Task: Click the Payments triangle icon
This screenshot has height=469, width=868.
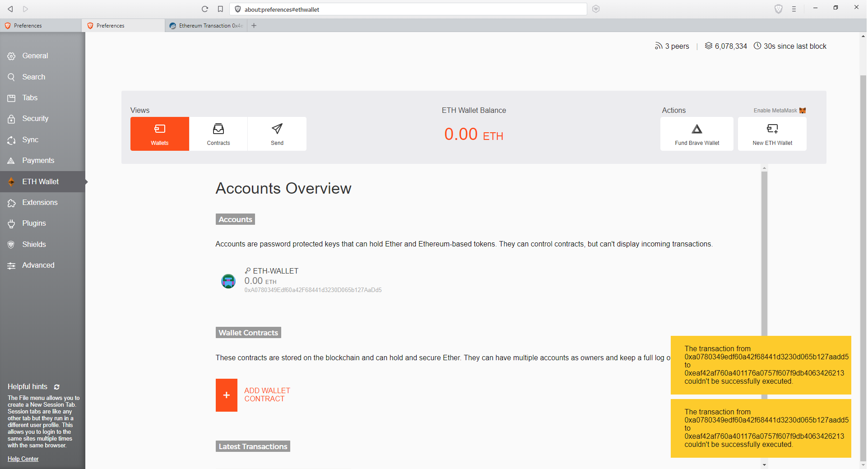Action: tap(11, 161)
